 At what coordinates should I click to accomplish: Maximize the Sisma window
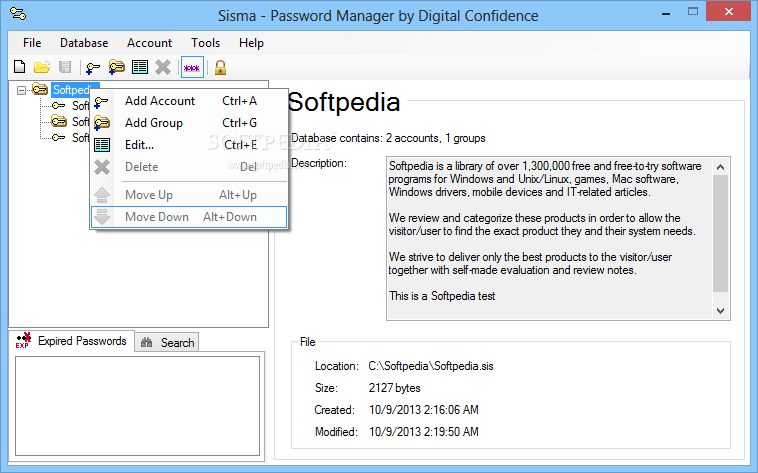[693, 12]
